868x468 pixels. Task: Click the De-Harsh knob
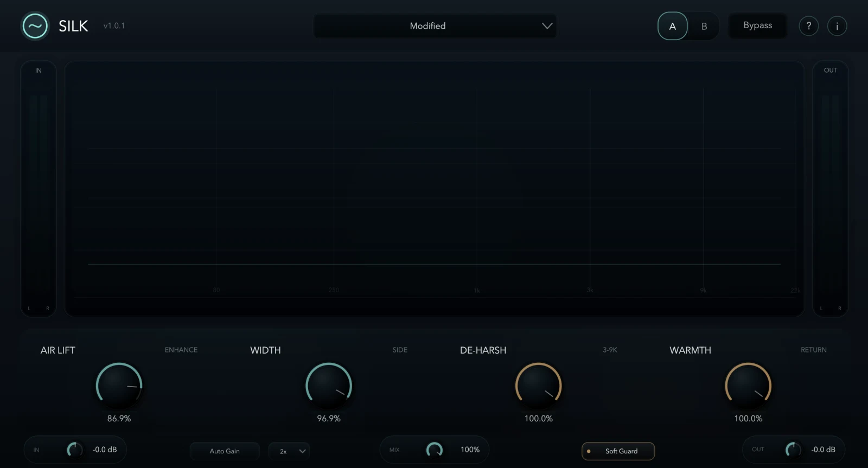coord(538,386)
